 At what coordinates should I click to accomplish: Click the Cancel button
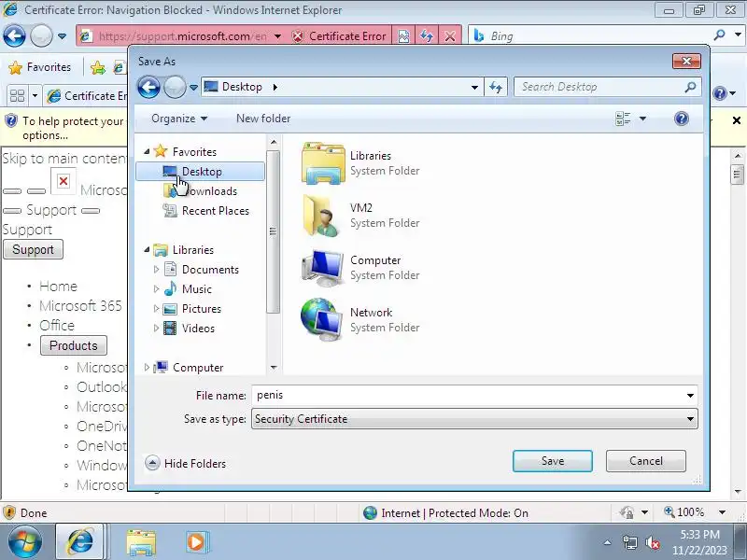coord(646,461)
